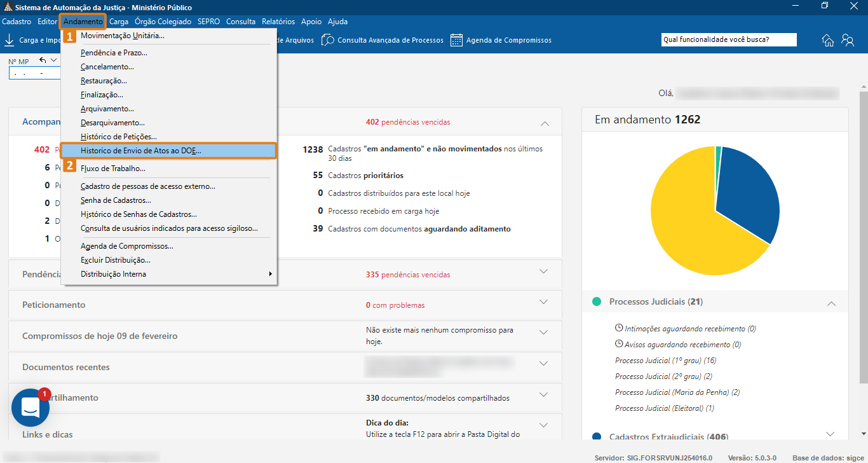Open the Consulta menu

click(240, 21)
